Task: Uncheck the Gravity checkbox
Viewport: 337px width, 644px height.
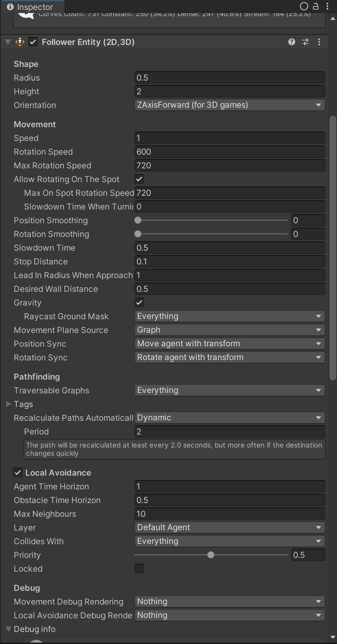Action: click(139, 302)
